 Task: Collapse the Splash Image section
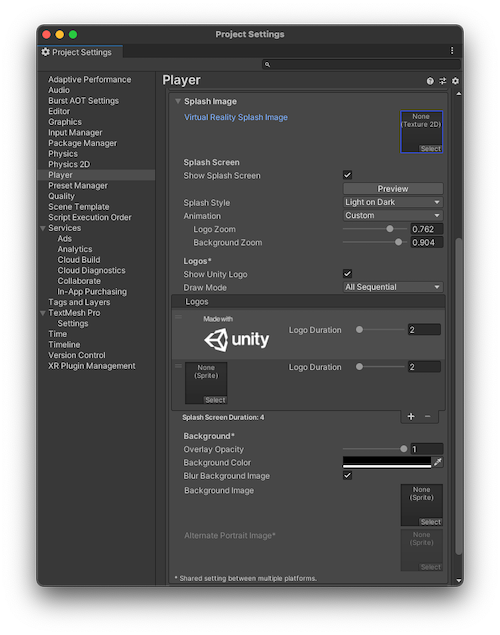(178, 101)
